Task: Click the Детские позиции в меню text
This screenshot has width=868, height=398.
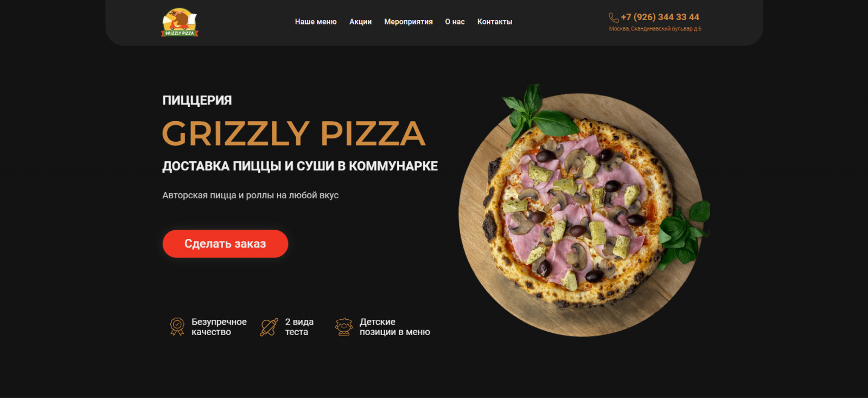Action: 394,327
